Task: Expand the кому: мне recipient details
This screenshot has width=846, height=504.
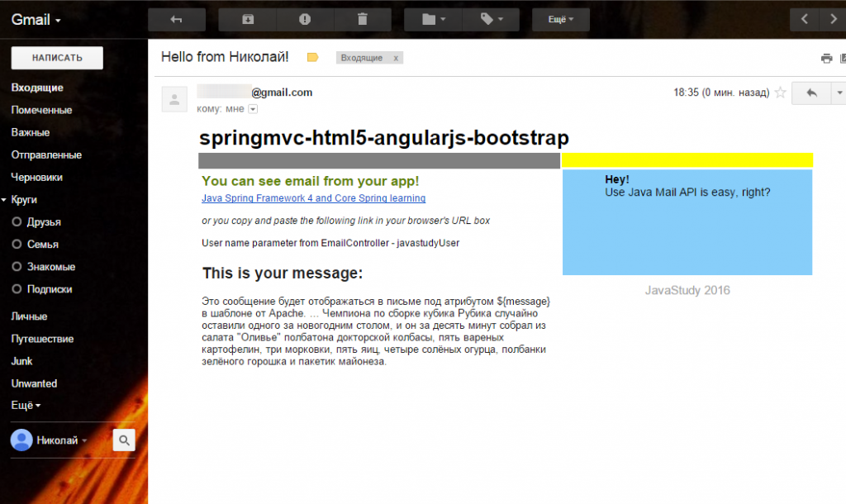Action: [x=252, y=108]
